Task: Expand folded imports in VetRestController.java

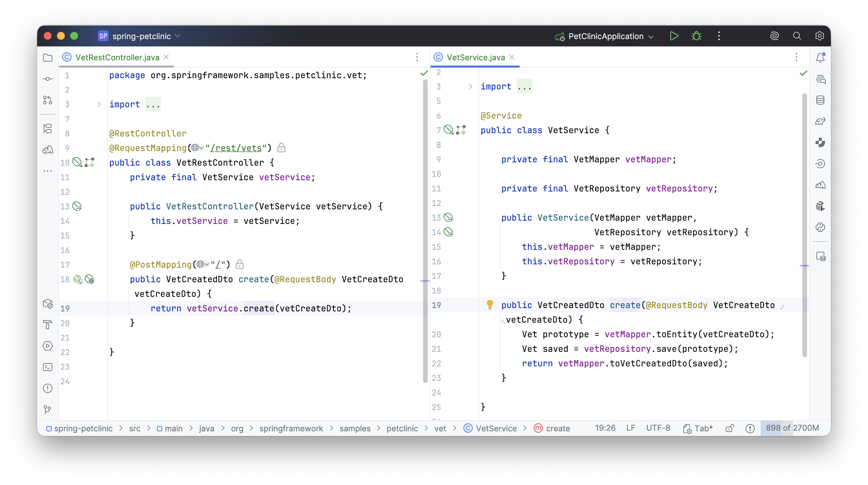Action: click(99, 105)
